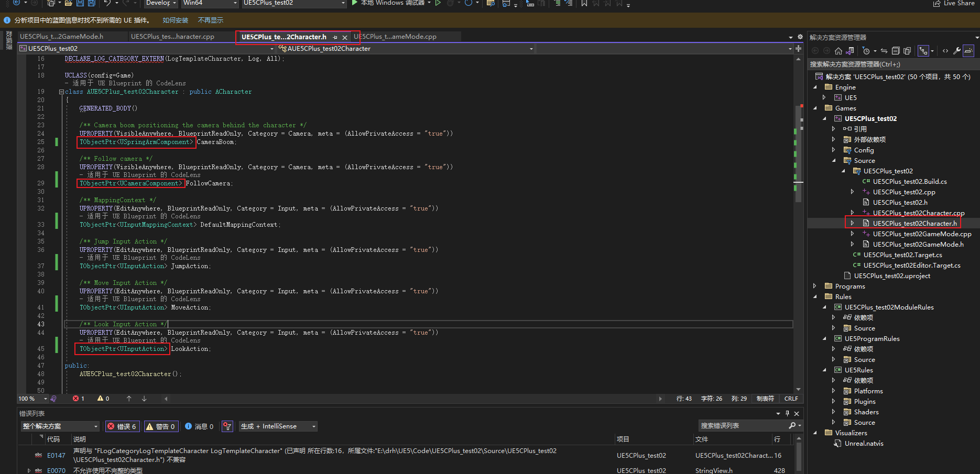Click the Save All icon in toolbar
This screenshot has width=980, height=474.
[x=92, y=3]
